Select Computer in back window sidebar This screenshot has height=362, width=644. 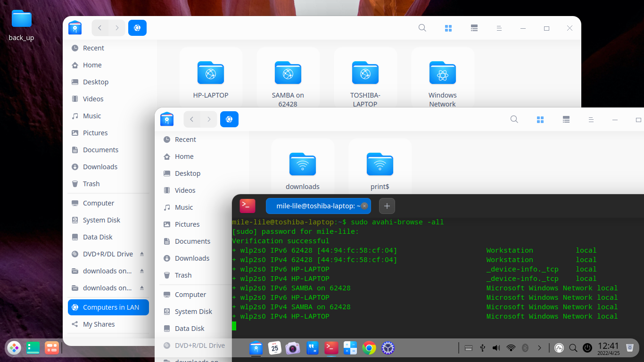108,203
